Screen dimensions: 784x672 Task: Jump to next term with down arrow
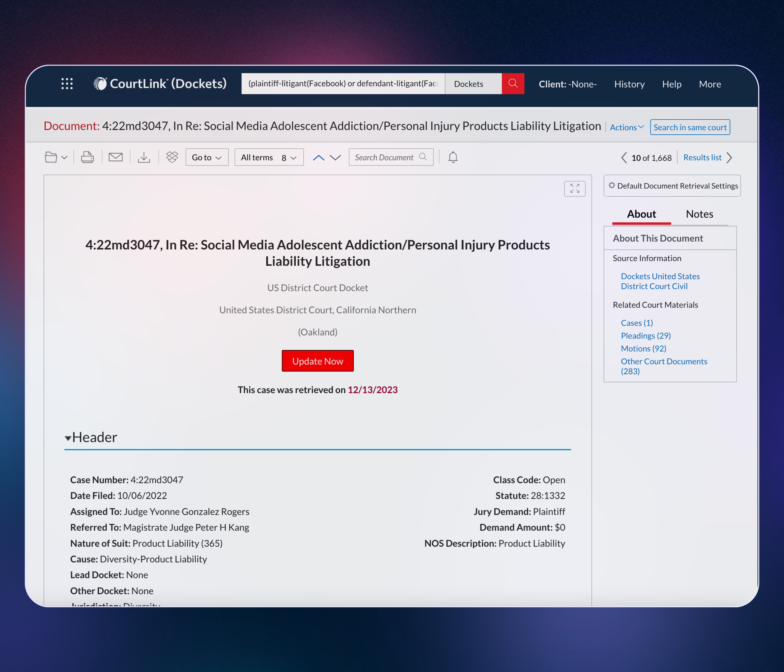[335, 157]
